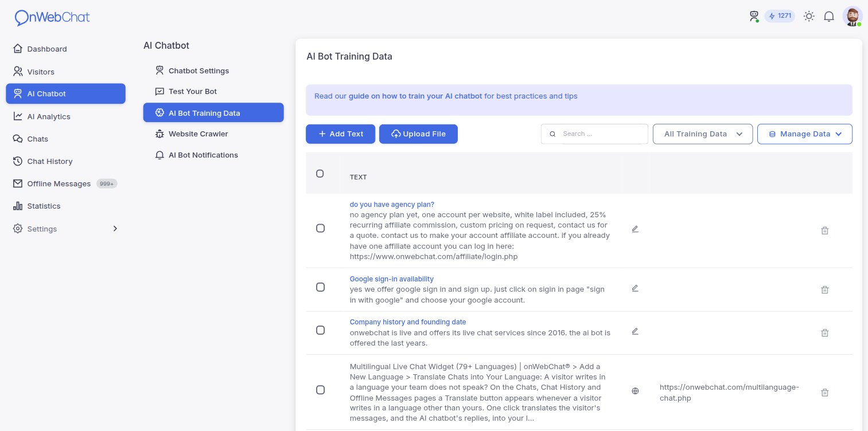
Task: Click the Chatbot Settings robot icon
Action: click(x=160, y=70)
